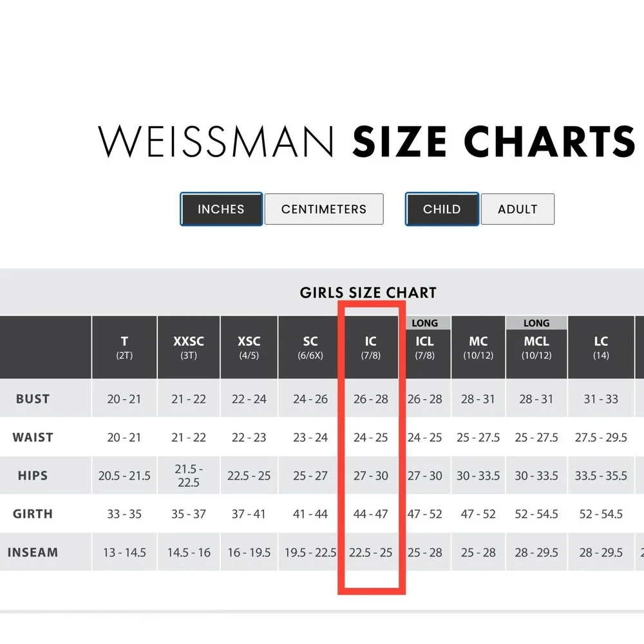Select the Child size chart
The image size is (644, 644).
[x=442, y=209]
